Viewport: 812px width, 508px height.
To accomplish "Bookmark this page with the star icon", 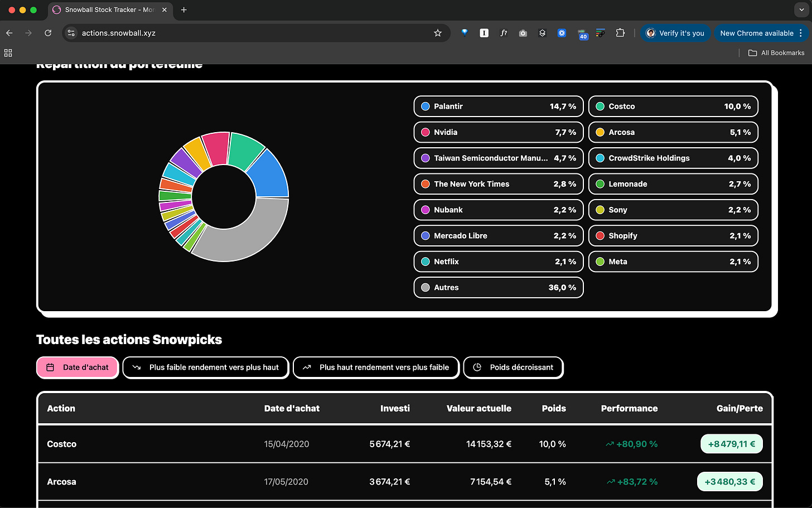I will (x=438, y=33).
